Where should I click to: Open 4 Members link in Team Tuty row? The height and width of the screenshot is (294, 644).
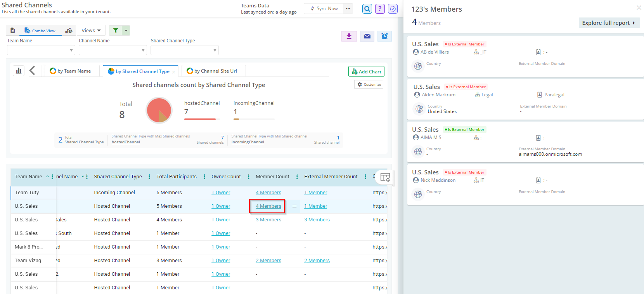pos(268,193)
